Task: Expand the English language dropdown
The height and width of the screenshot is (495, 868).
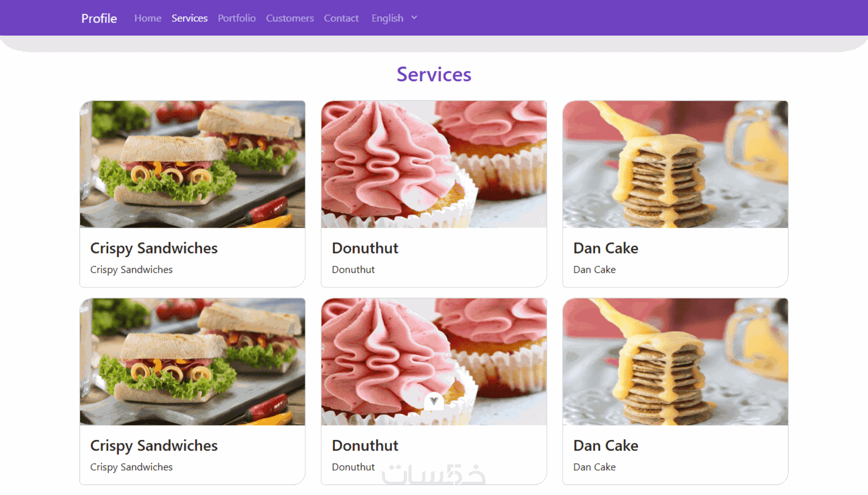Action: pyautogui.click(x=394, y=18)
